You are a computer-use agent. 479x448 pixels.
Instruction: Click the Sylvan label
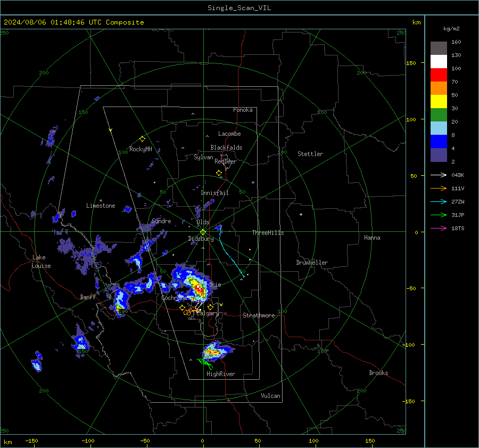pyautogui.click(x=203, y=158)
